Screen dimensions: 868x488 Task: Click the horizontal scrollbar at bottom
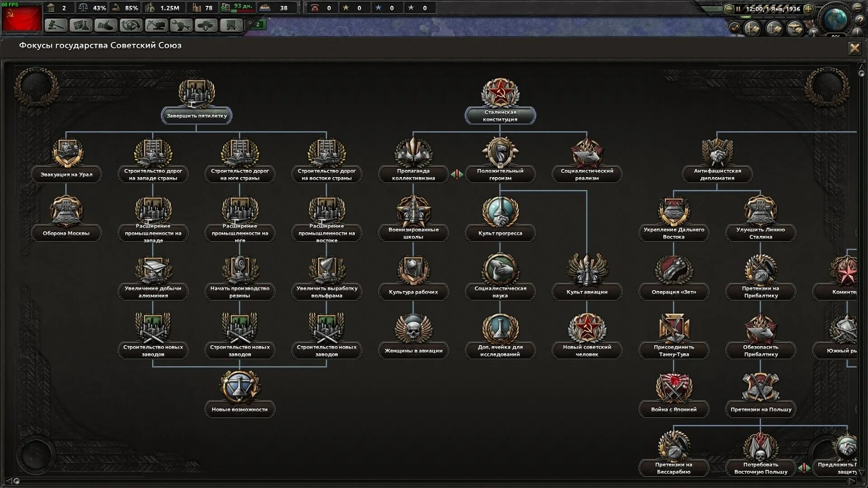434,481
